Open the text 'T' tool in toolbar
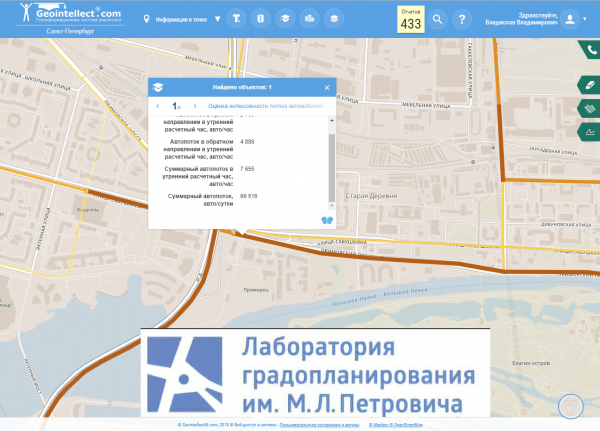600x431 pixels. coord(236,18)
